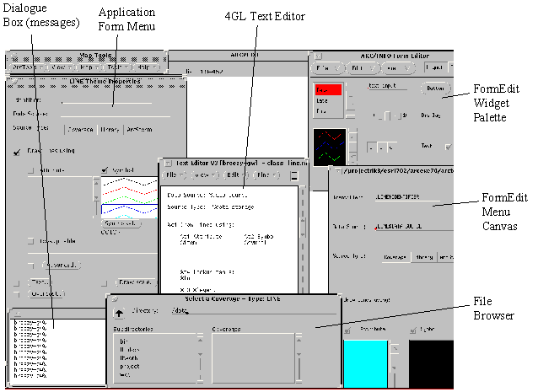Toggle checkbox beside Text button

tap(17, 283)
